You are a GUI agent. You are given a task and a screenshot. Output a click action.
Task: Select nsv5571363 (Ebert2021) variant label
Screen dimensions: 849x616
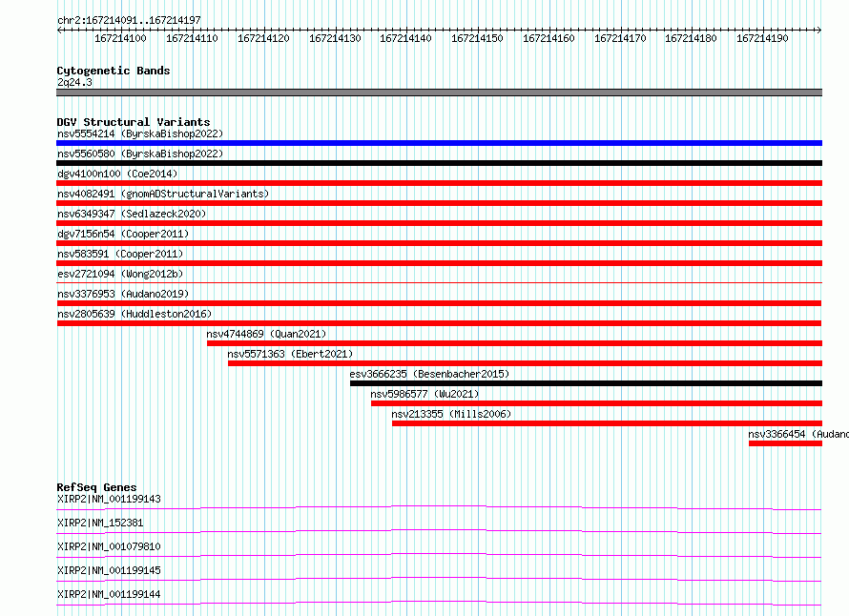[x=290, y=354]
